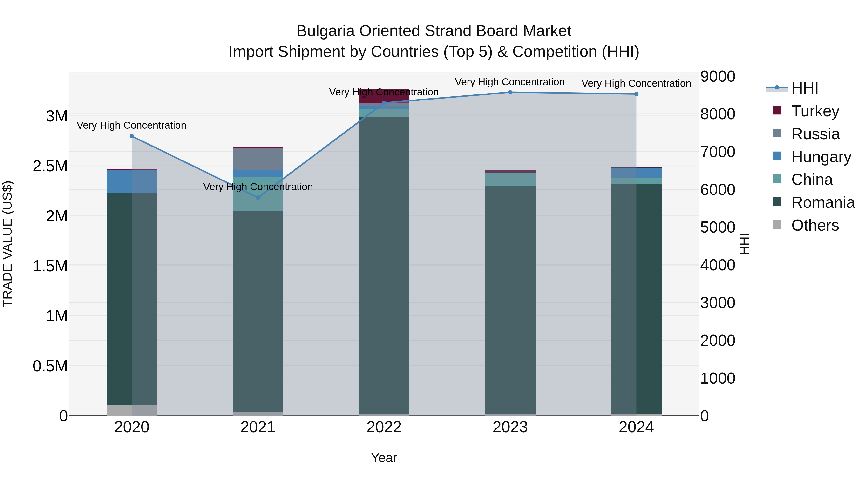The height and width of the screenshot is (488, 868).
Task: Toggle Turkey series via legend label
Action: tap(815, 111)
